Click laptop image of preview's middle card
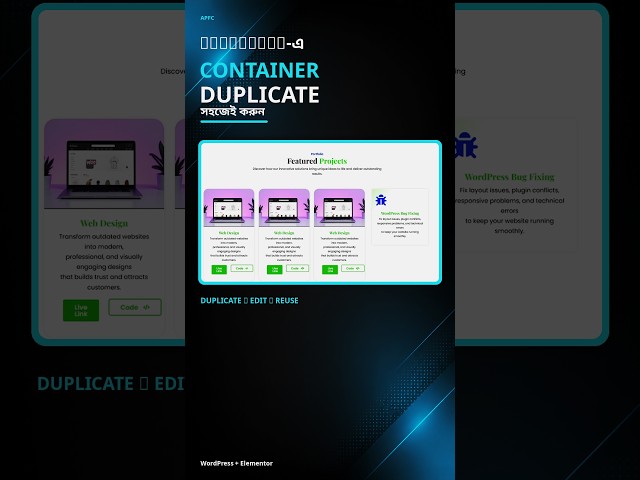 284,207
